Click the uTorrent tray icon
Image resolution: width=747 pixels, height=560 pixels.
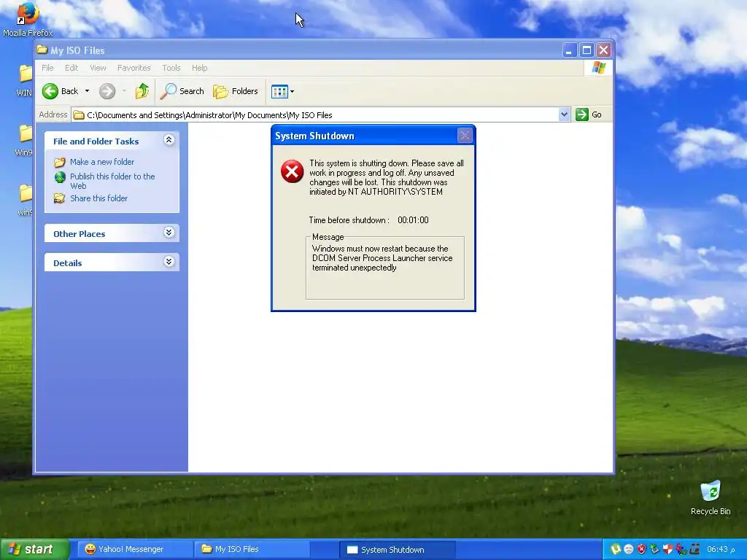615,550
